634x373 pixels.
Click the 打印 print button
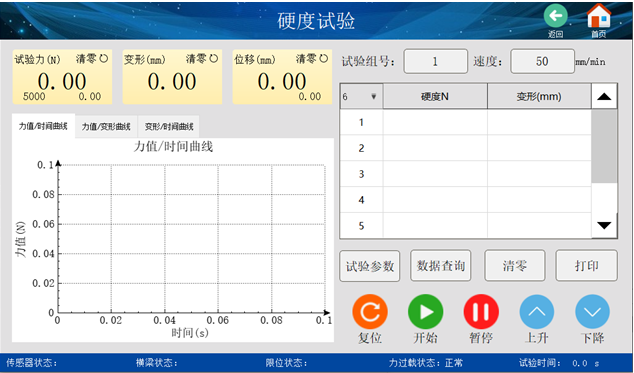[587, 266]
